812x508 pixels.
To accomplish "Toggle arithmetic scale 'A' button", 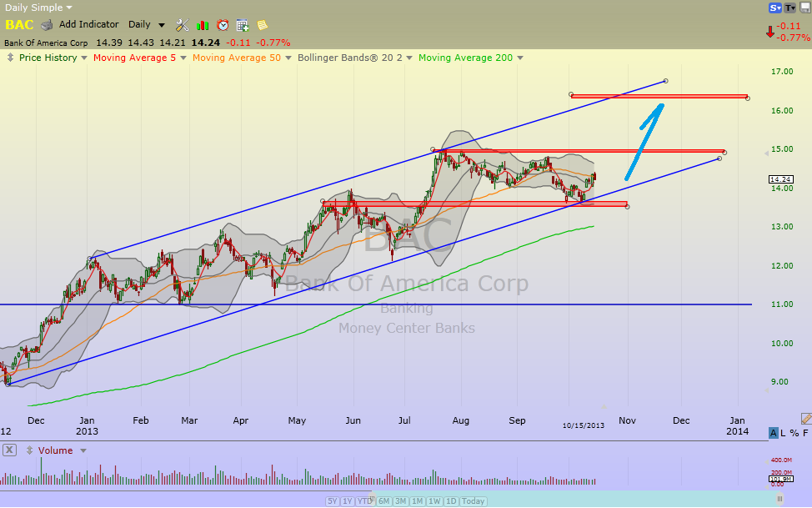I will 774,432.
